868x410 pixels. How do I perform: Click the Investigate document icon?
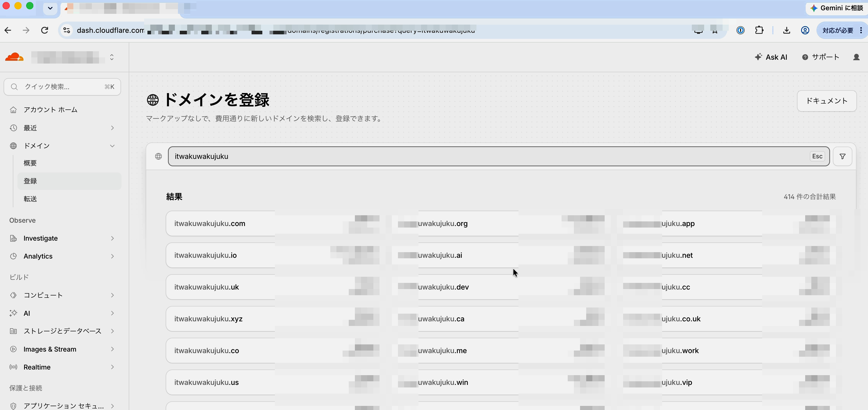pos(14,238)
